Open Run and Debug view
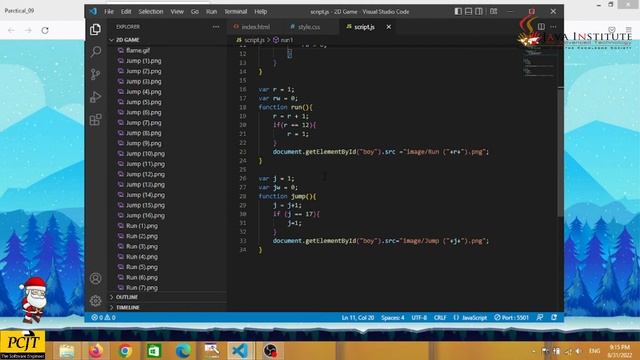 [x=96, y=97]
